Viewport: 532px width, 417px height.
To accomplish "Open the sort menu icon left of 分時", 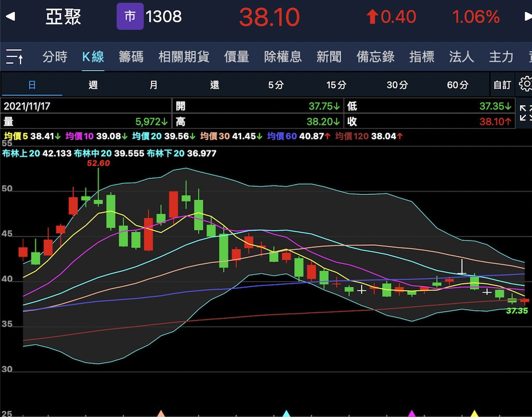I will (15, 57).
